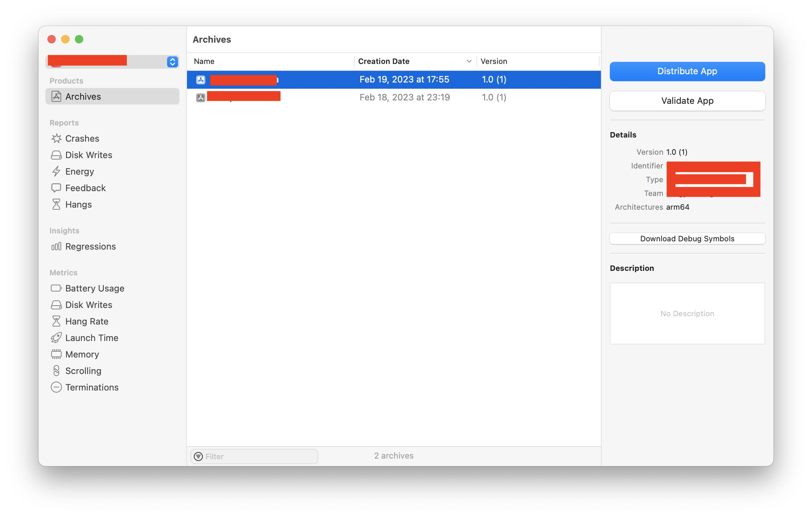Select the Launch Time metrics icon
This screenshot has height=517, width=812.
[x=56, y=338]
